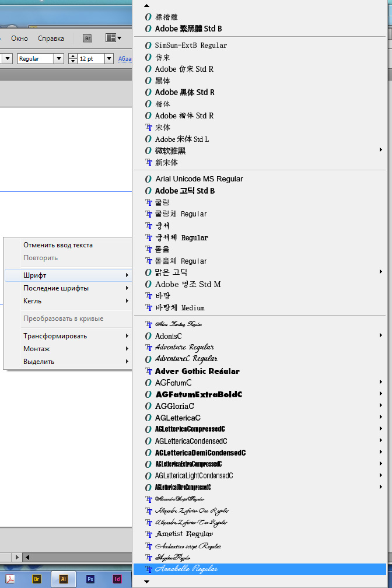Image resolution: width=392 pixels, height=588 pixels.
Task: Open the Окно menu
Action: pyautogui.click(x=19, y=38)
